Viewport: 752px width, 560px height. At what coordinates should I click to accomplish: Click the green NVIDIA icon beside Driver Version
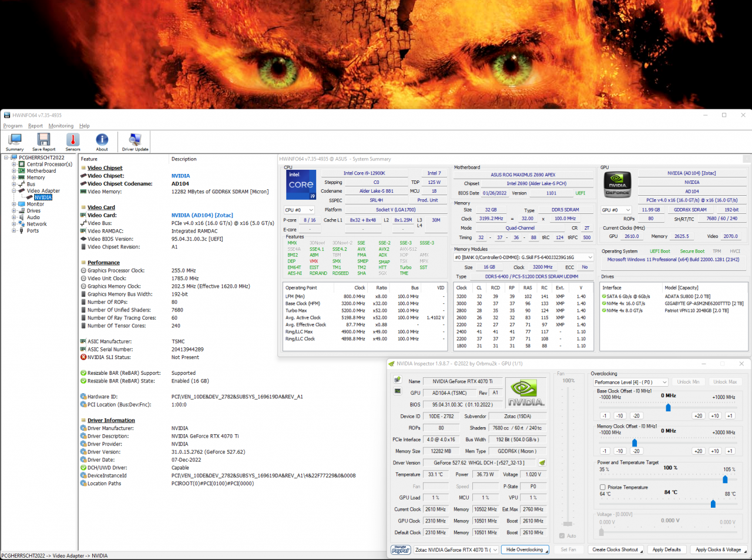[x=542, y=463]
